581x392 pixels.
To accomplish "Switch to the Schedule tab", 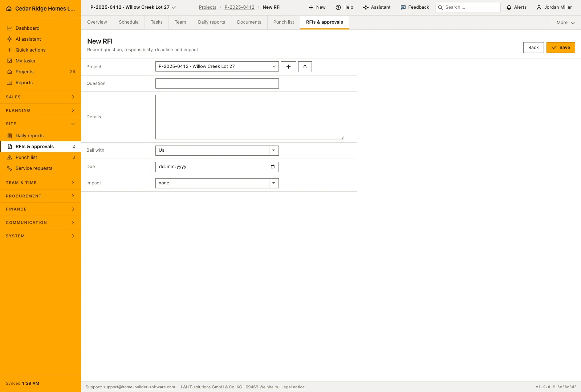I will coord(129,22).
